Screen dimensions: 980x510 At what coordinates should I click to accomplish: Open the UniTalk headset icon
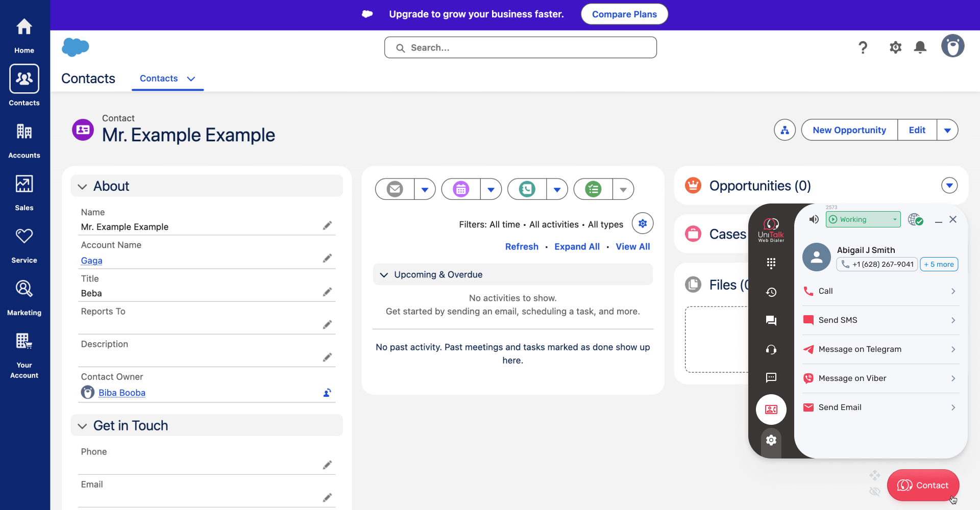click(x=771, y=349)
